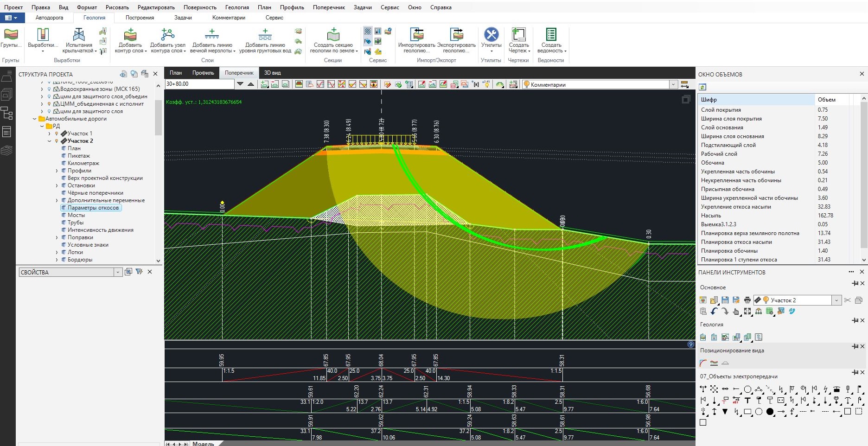Select Параметры откосов in project tree
The height and width of the screenshot is (446, 868).
(x=94, y=208)
